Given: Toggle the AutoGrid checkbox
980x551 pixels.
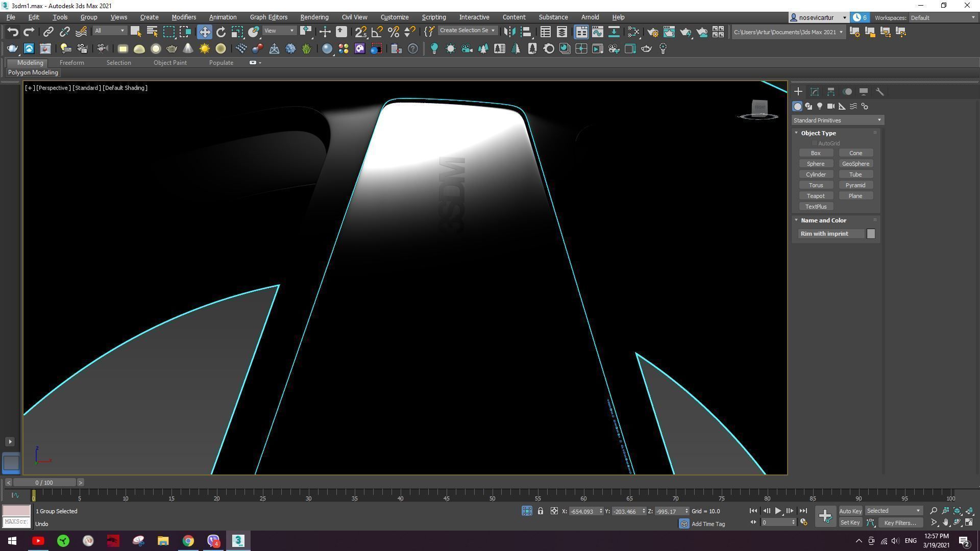Looking at the screenshot, I should click(x=815, y=143).
